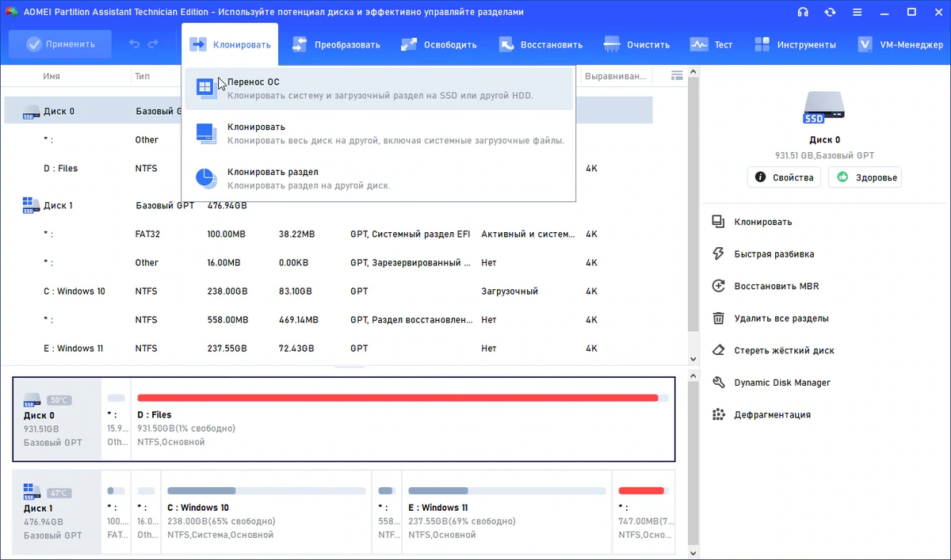Click the disk map scrollbar down arrow
Screen dimensions: 951x560
[x=694, y=553]
